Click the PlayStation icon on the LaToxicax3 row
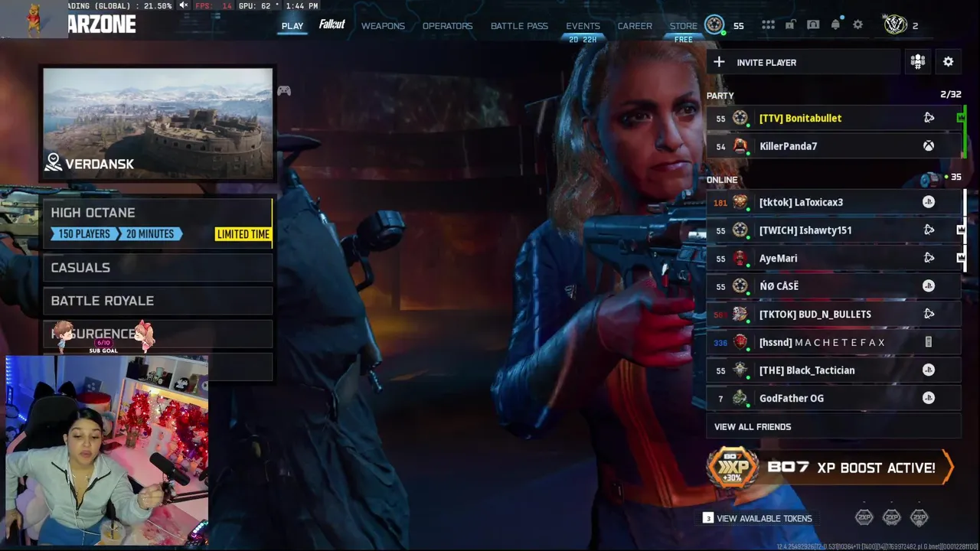The image size is (980, 551). pos(929,202)
